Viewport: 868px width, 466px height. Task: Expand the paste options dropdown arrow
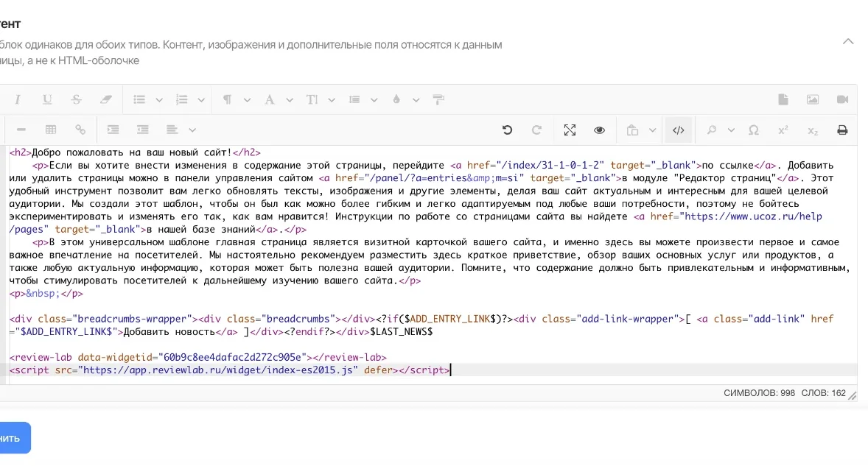(x=652, y=130)
